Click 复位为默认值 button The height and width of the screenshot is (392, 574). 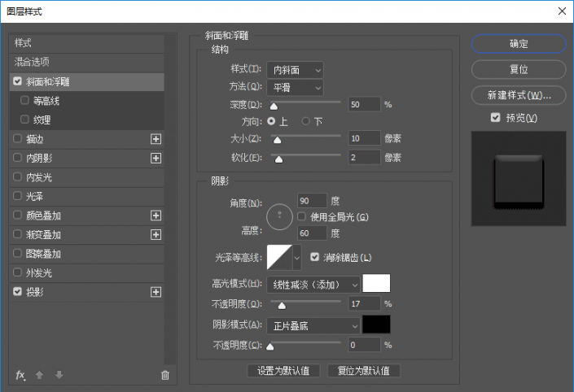click(363, 371)
